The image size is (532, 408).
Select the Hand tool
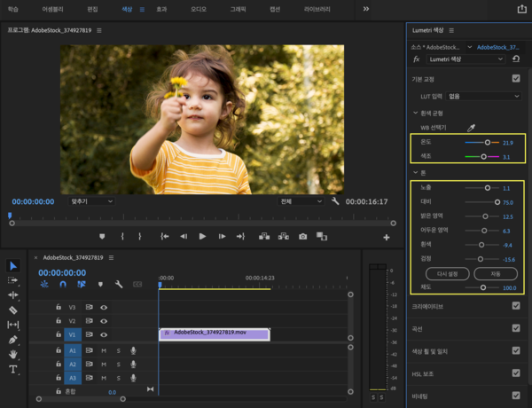point(13,354)
